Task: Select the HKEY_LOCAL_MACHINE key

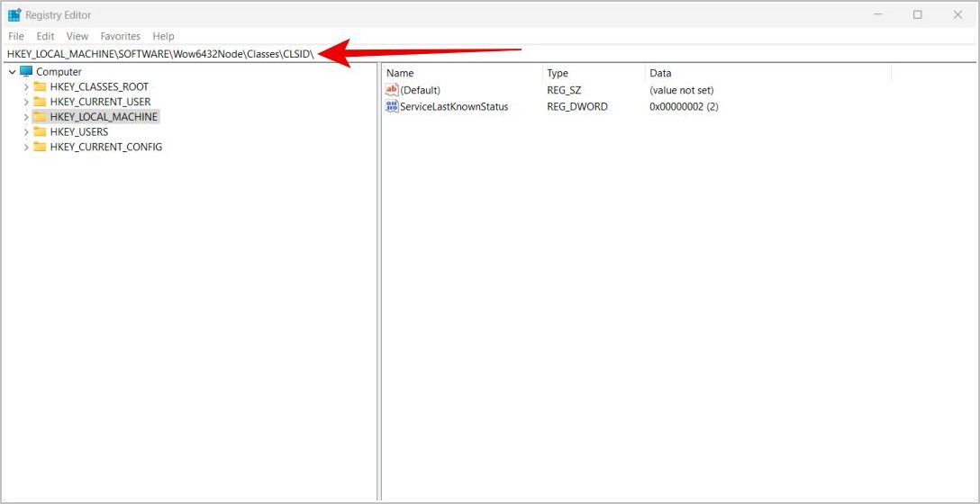Action: point(104,117)
